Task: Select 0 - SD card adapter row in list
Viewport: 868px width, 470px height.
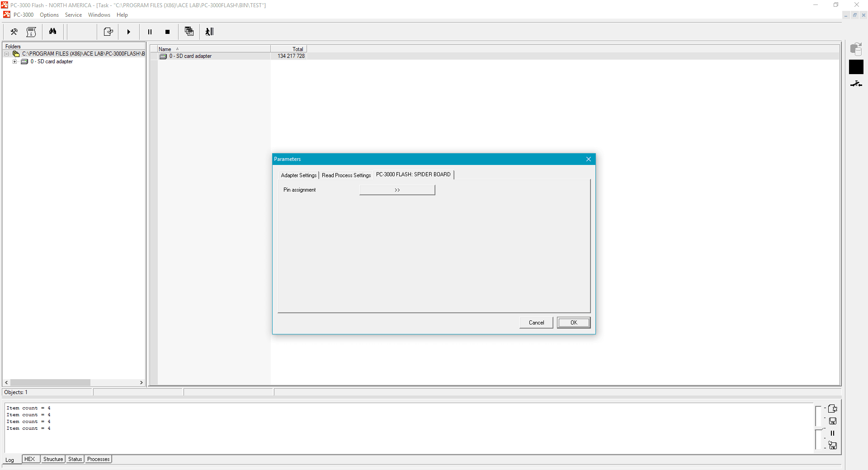Action: [190, 56]
